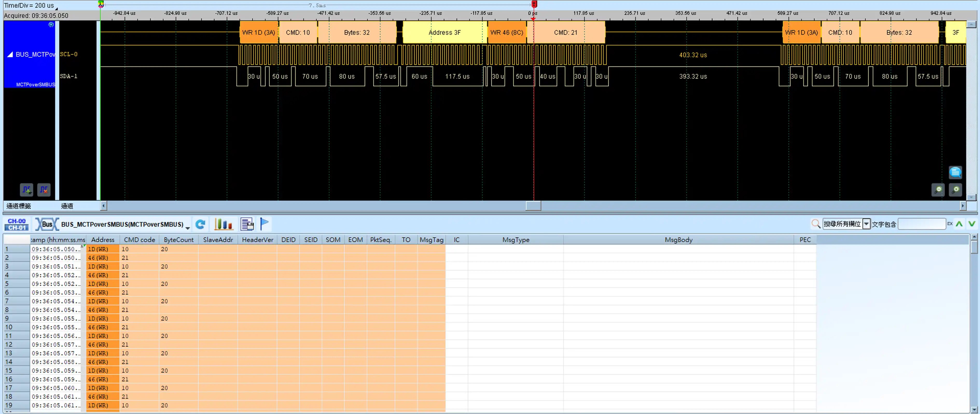Zoom out the waveform with magnifier minus
980x414 pixels.
[938, 190]
